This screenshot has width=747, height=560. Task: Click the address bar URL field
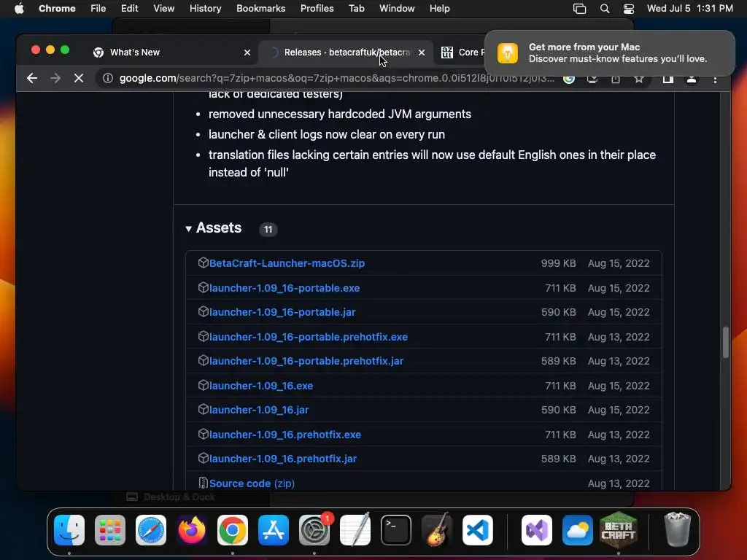click(337, 78)
